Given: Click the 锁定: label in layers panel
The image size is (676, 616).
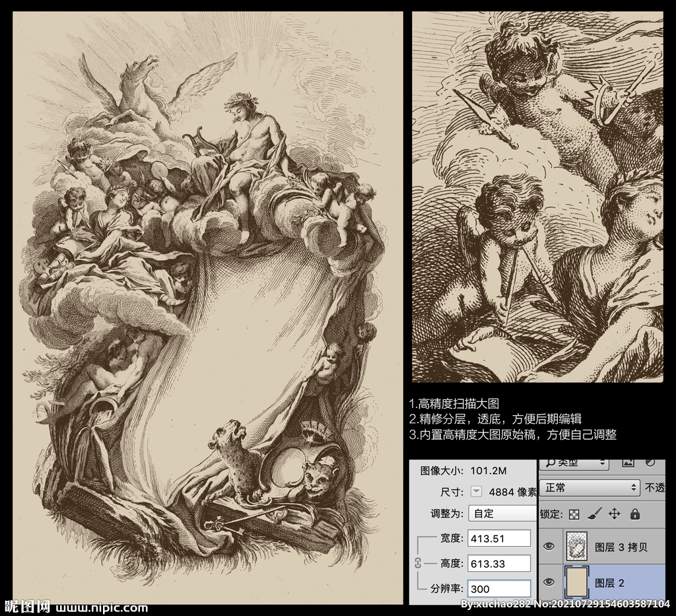Looking at the screenshot, I should 551,514.
